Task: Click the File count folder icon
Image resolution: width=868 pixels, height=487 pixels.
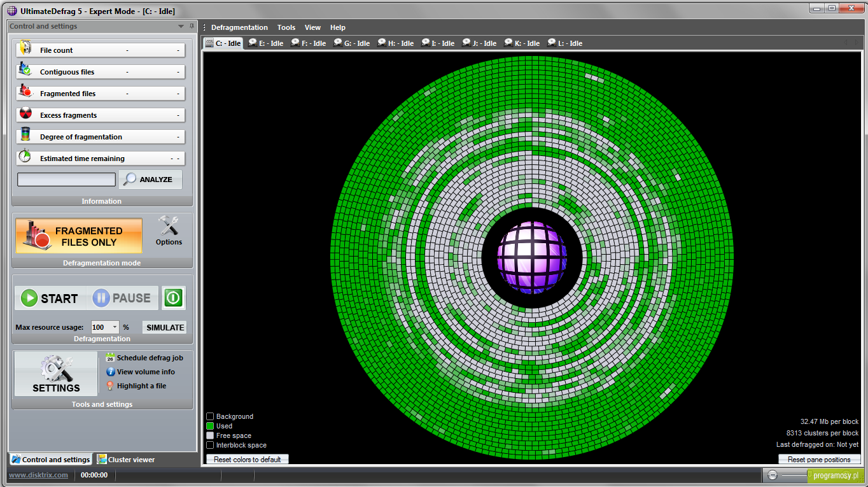Action: click(25, 48)
